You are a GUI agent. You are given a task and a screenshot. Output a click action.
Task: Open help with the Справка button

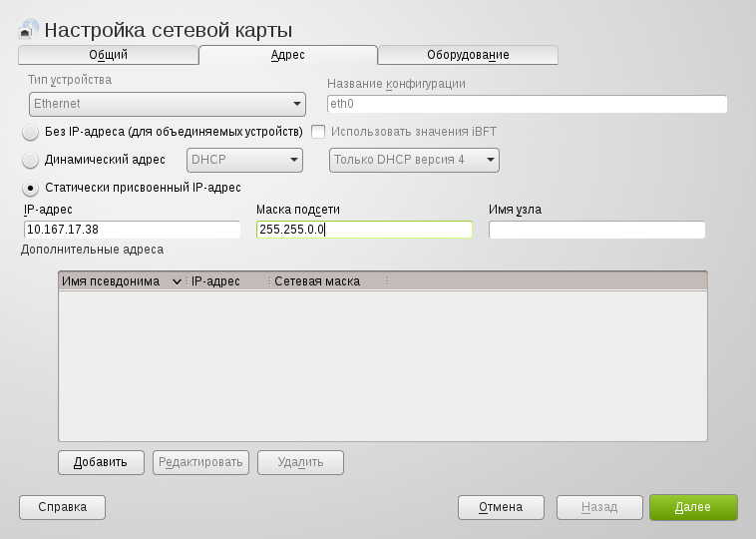coord(62,507)
